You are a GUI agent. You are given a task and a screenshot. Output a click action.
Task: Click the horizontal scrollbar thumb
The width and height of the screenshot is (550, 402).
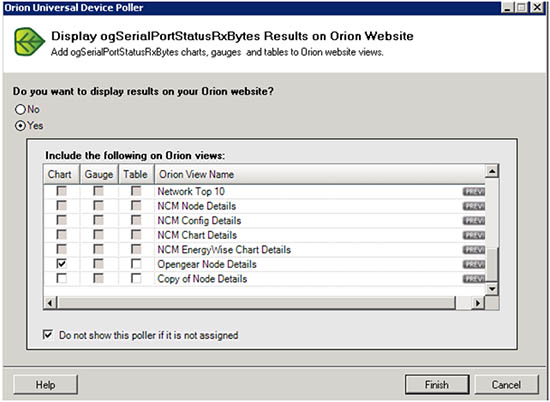point(256,303)
